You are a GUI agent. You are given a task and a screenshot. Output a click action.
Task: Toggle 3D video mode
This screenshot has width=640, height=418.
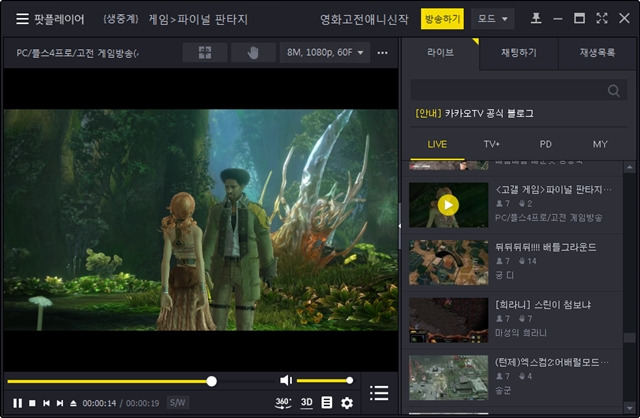pyautogui.click(x=307, y=403)
